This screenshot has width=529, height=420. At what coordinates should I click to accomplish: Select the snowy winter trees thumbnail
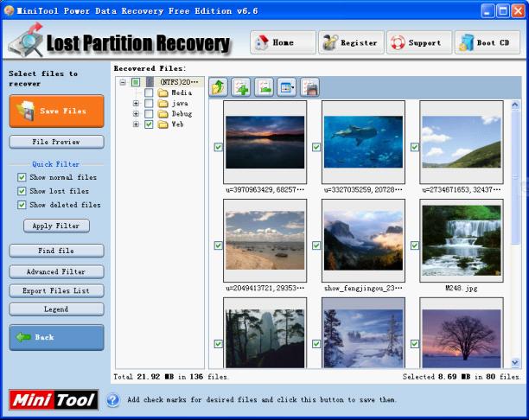pyautogui.click(x=363, y=333)
